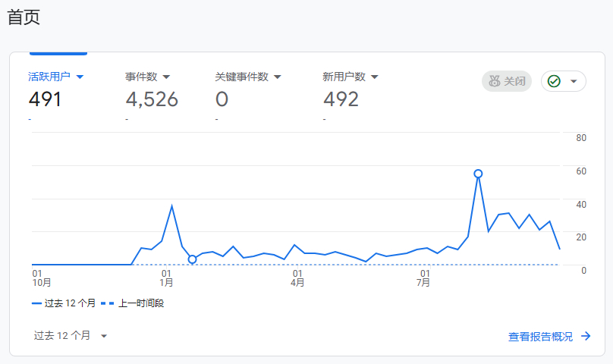Open the 过去 12 个月 date range selector
Image resolution: width=613 pixels, height=364 pixels.
point(71,335)
